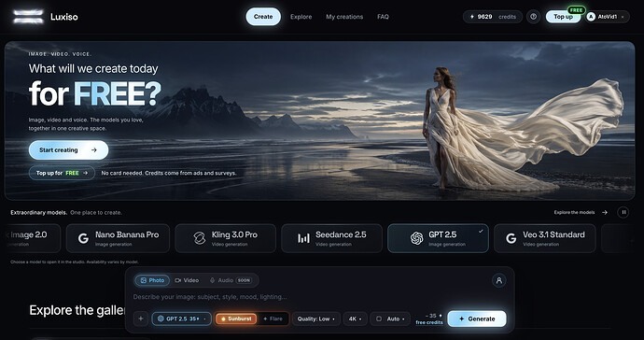Choose the Flare style option

[273, 319]
